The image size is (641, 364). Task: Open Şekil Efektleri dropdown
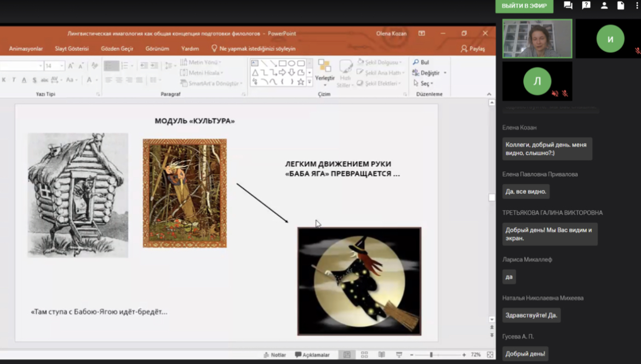[379, 83]
